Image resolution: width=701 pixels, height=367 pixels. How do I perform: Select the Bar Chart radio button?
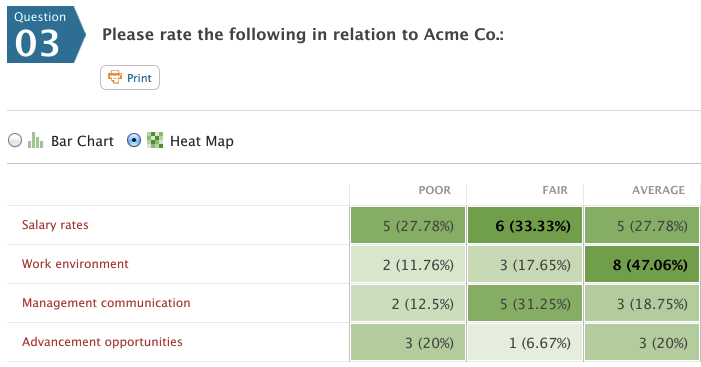[15, 140]
